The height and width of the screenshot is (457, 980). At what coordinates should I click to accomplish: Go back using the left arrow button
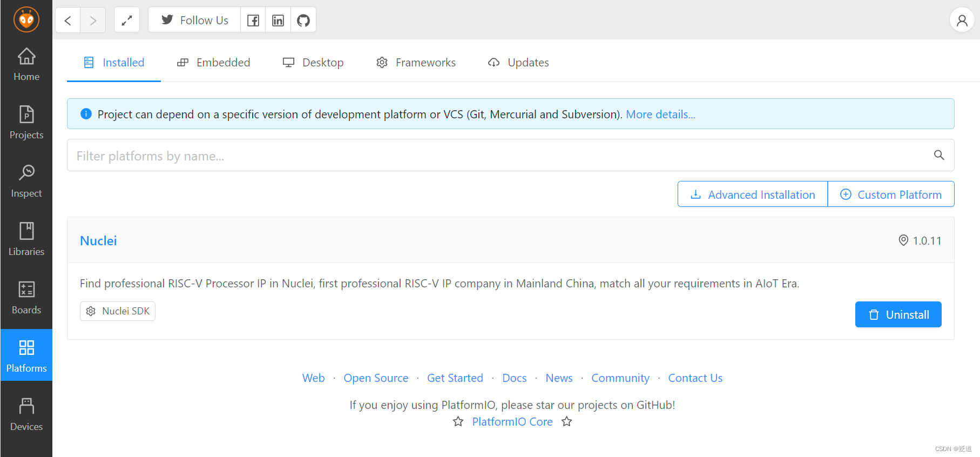click(x=68, y=21)
